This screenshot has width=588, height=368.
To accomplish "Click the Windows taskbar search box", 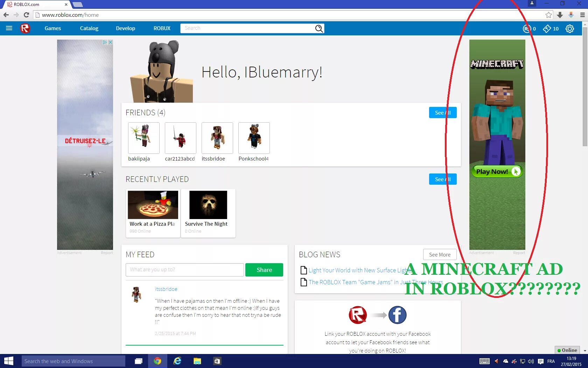I will (x=73, y=361).
